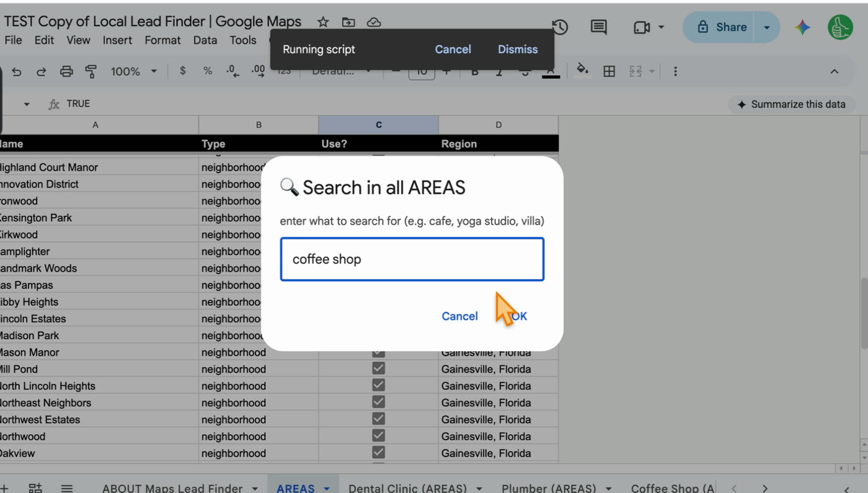Viewport: 868px width, 493px height.
Task: Click Summarize this data
Action: pos(791,104)
